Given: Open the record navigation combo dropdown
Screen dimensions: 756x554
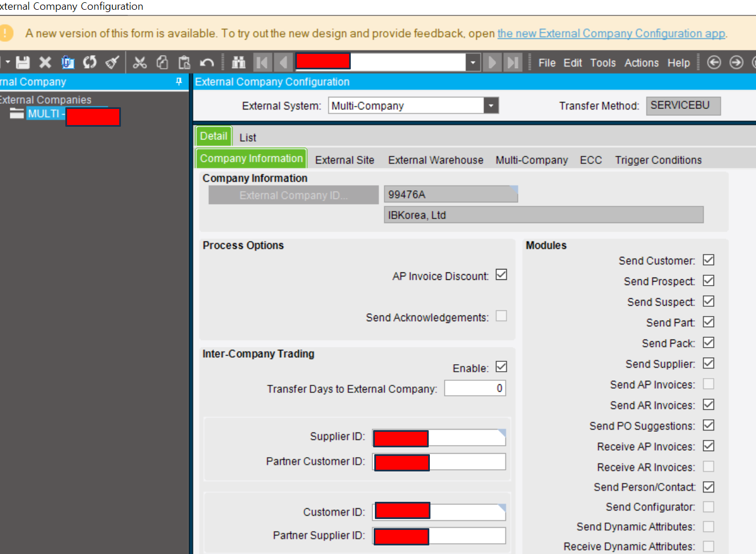Looking at the screenshot, I should [x=473, y=62].
